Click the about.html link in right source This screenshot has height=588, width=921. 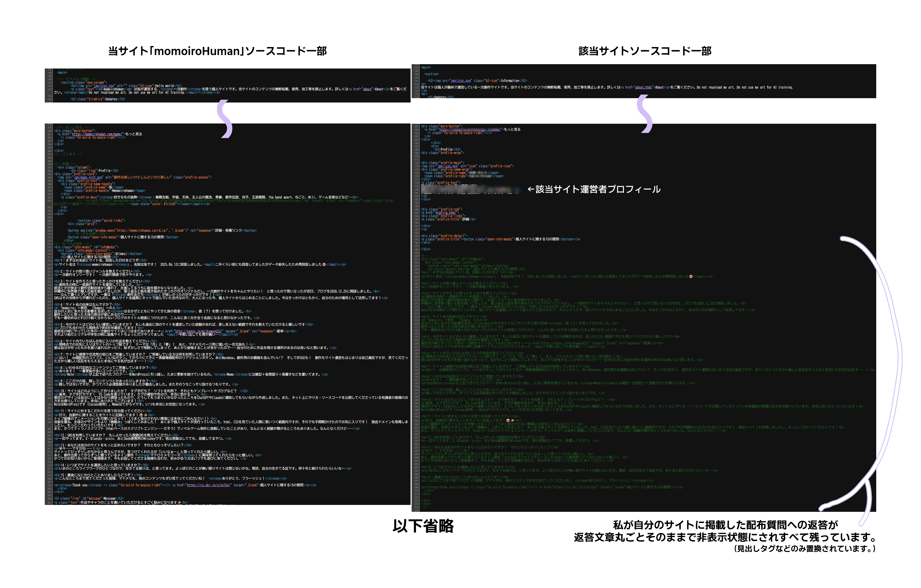[643, 87]
